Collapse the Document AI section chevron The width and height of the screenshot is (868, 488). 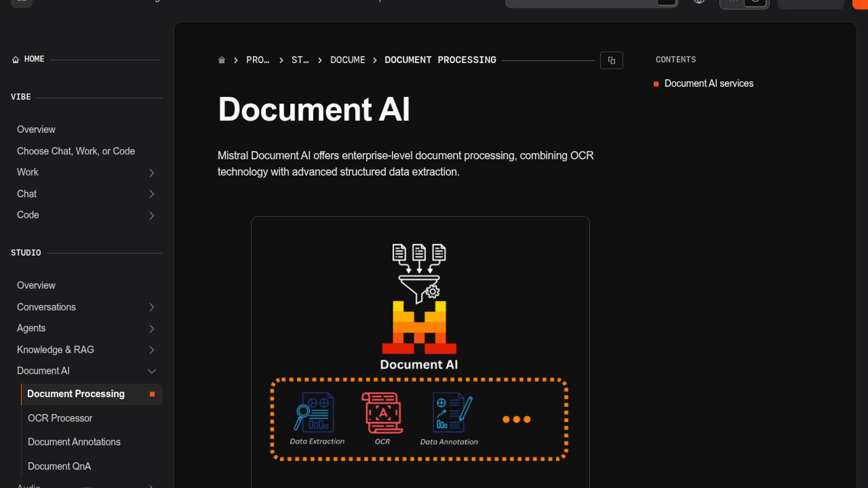(151, 371)
